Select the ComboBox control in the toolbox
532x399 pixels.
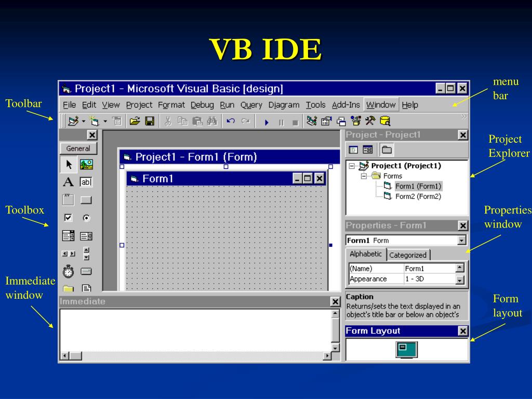coord(68,236)
